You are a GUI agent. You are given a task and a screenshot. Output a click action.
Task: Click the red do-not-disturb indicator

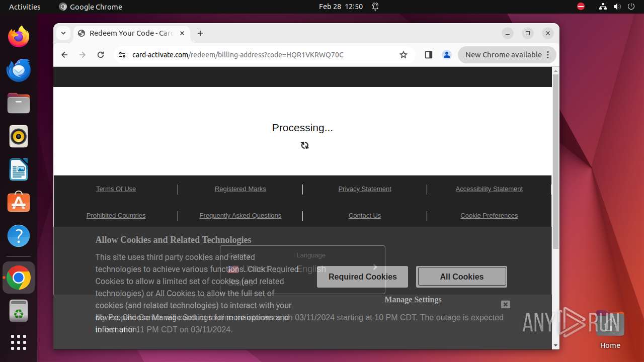tap(581, 7)
